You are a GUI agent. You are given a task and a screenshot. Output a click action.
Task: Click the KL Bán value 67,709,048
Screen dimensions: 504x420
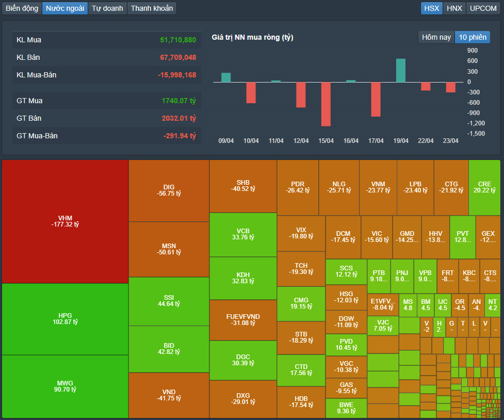[x=178, y=57]
